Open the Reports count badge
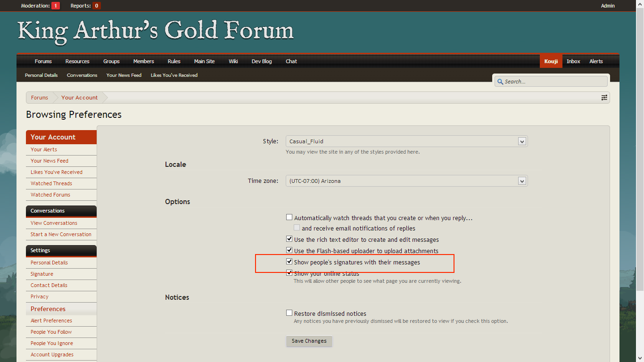644x362 pixels. point(97,6)
